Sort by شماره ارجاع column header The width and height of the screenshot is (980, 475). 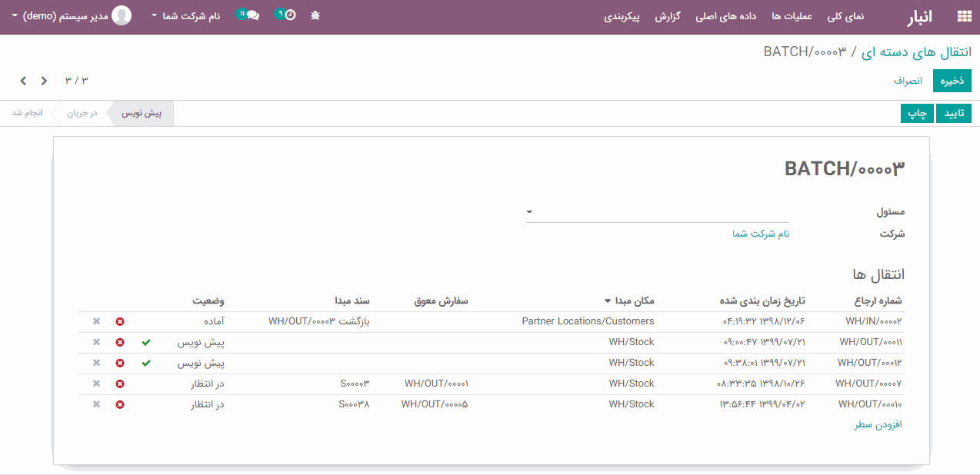[878, 301]
